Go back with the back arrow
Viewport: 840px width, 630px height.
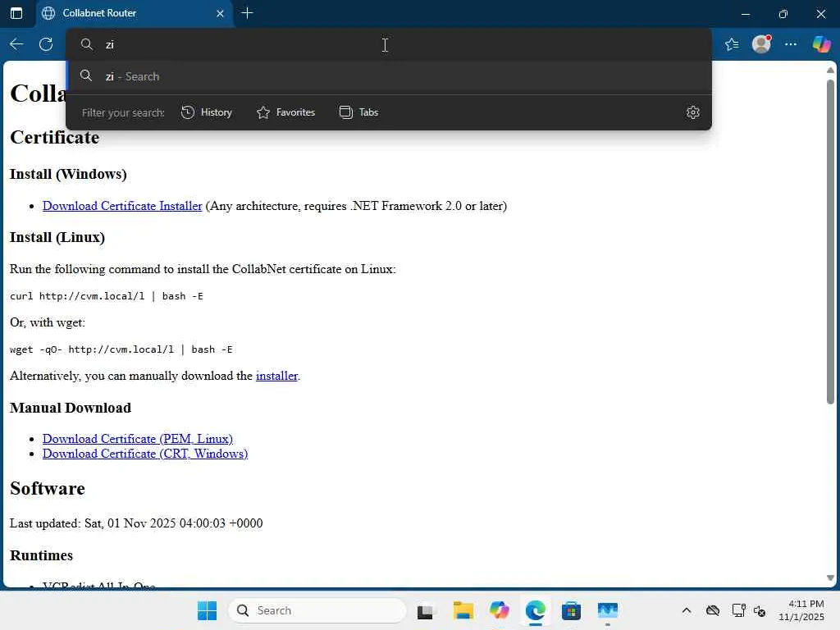[16, 44]
